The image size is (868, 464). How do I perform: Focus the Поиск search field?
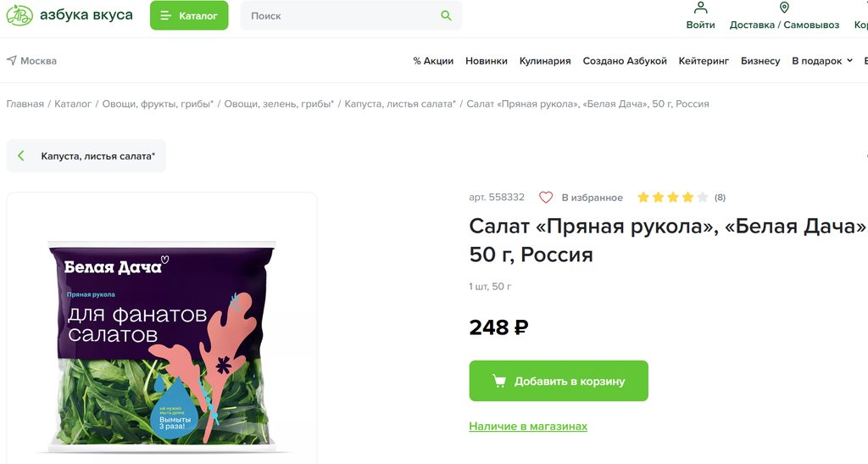click(x=339, y=15)
